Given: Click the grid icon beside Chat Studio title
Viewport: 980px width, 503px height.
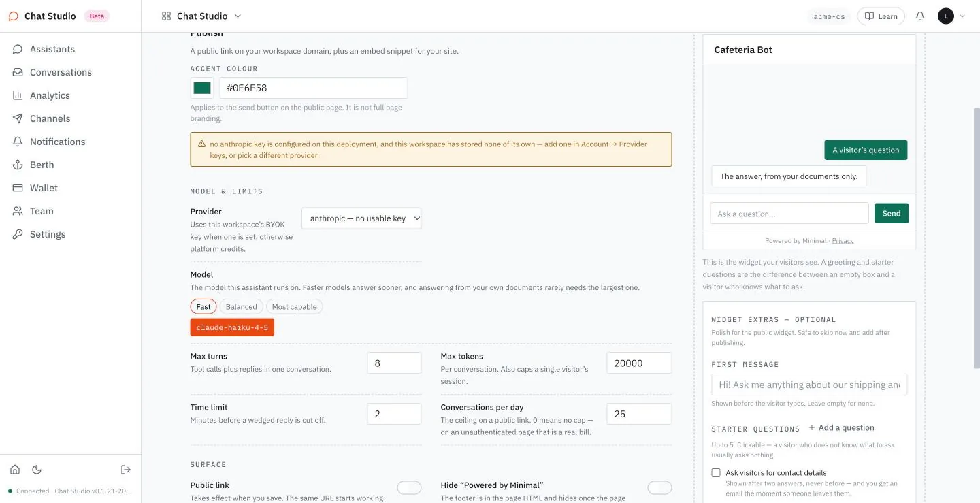Looking at the screenshot, I should coord(166,16).
